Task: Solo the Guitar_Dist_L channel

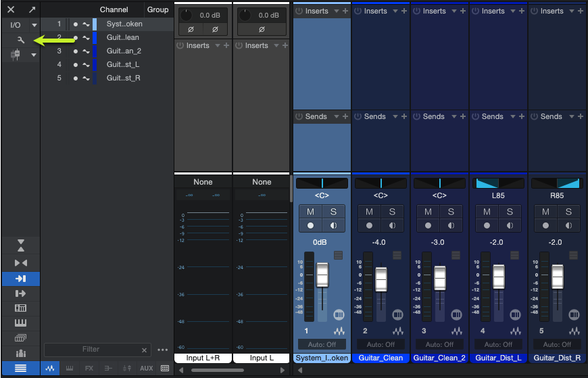Action: [x=510, y=212]
